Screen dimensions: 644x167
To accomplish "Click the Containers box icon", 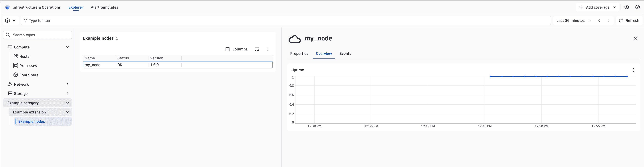I will [16, 75].
